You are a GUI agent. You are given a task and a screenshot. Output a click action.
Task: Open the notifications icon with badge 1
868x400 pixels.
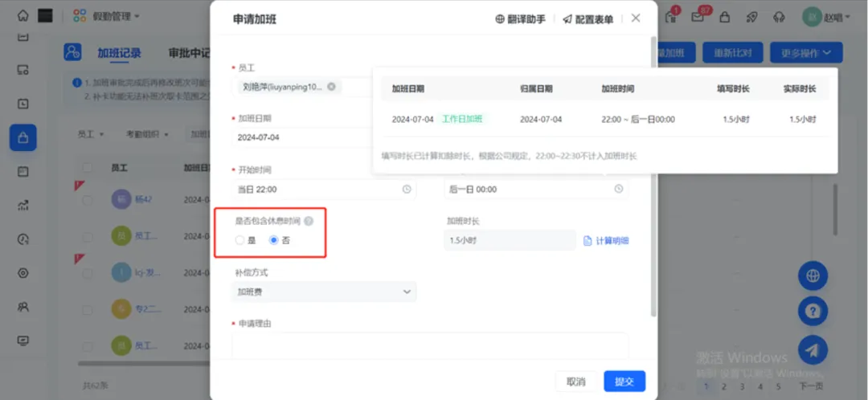(671, 17)
